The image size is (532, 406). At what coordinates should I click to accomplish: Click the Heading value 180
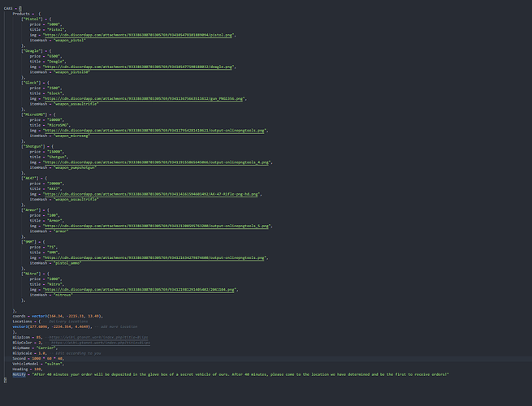(37, 369)
